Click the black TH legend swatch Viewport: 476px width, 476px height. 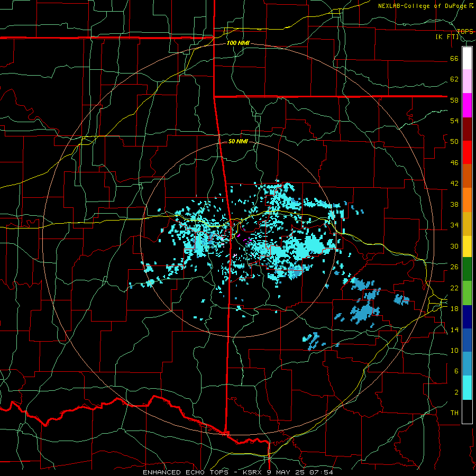pyautogui.click(x=467, y=411)
